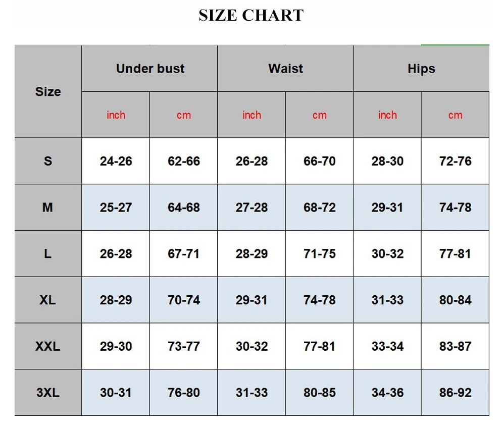Screen dimensions: 504x430
Task: Select the Waist column header
Action: 285,69
